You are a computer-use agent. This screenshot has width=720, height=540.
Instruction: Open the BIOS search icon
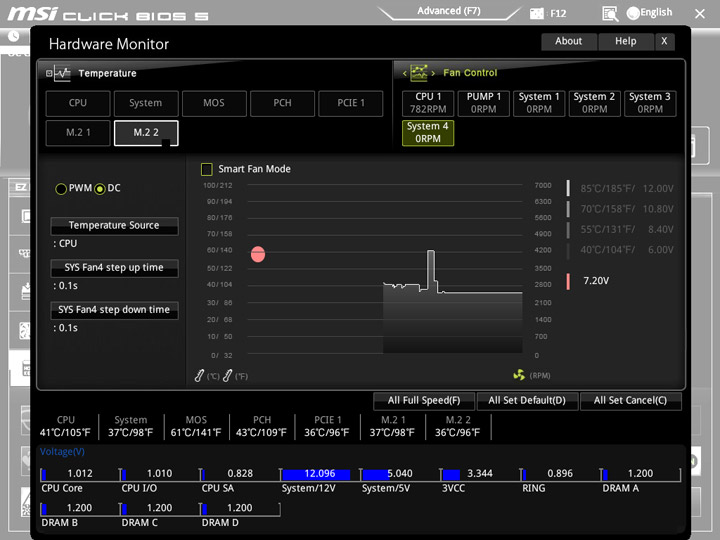610,13
